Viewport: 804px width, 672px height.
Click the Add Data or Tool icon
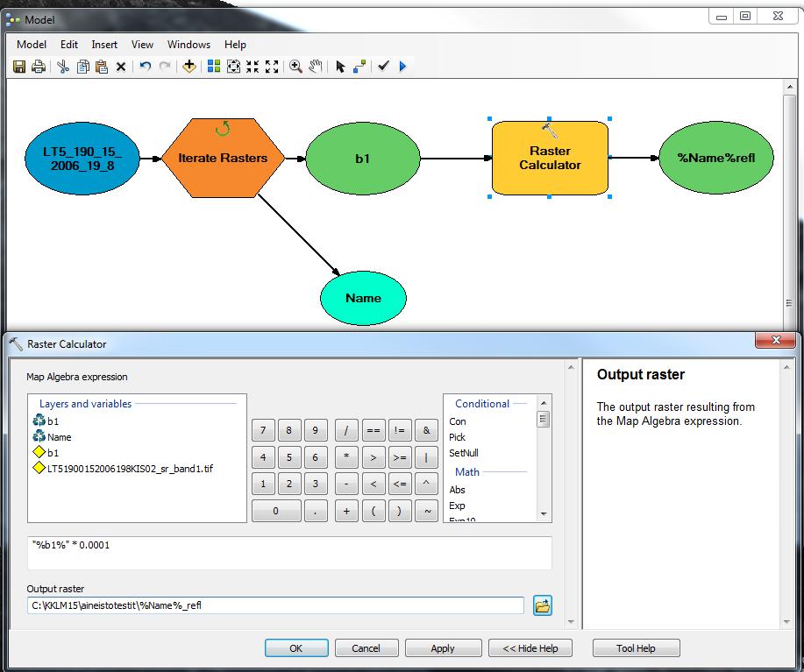189,67
